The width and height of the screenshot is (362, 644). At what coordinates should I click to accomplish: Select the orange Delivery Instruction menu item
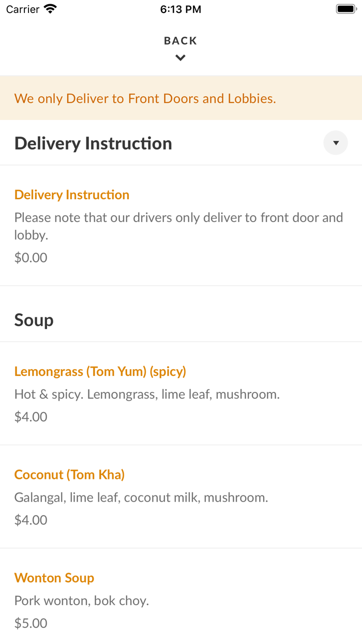click(72, 195)
